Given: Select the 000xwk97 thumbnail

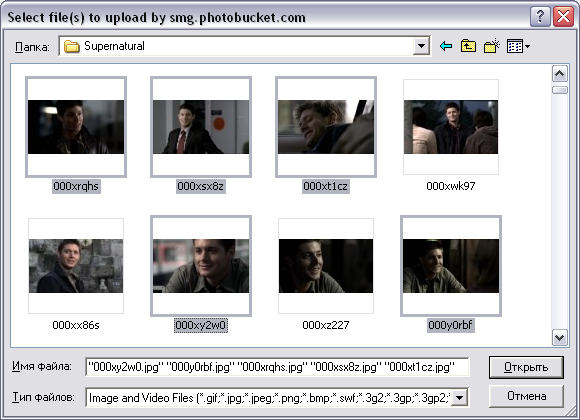Looking at the screenshot, I should 451,127.
